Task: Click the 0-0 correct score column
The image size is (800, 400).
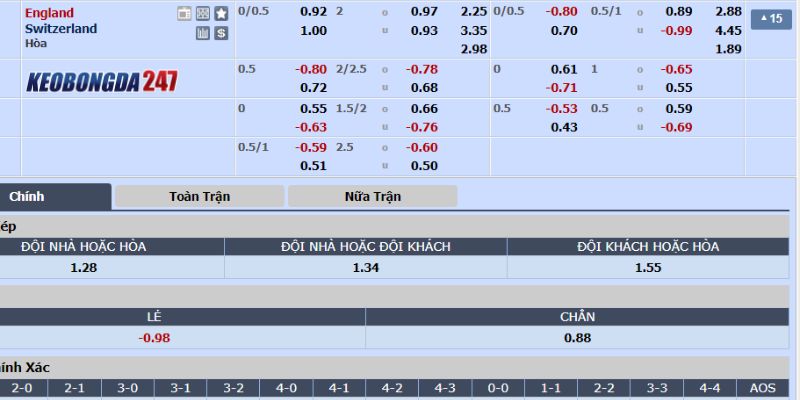Action: coord(498,388)
